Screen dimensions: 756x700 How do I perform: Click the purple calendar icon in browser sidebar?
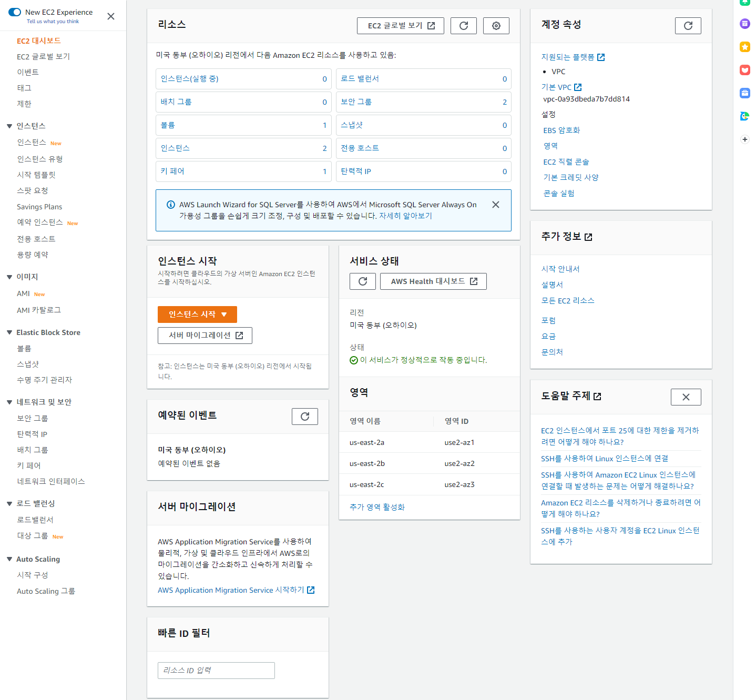[x=745, y=24]
